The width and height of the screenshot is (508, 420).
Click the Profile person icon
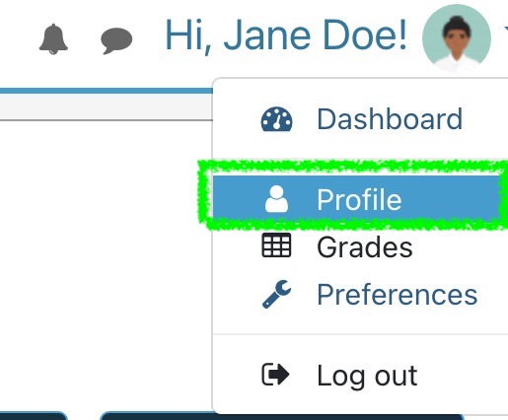point(276,199)
